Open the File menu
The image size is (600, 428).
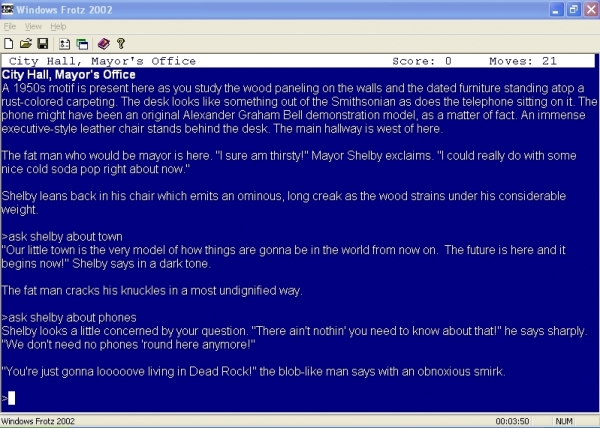click(x=10, y=26)
